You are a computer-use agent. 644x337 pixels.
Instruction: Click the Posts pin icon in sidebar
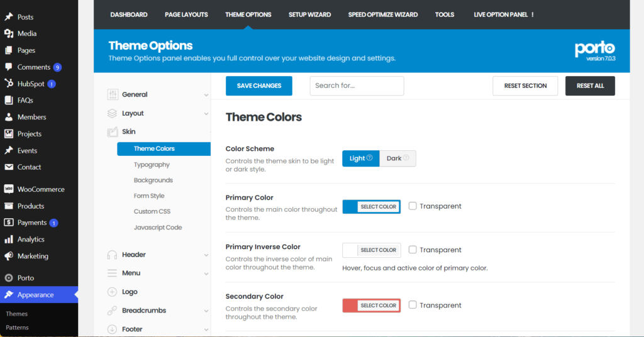pyautogui.click(x=9, y=17)
